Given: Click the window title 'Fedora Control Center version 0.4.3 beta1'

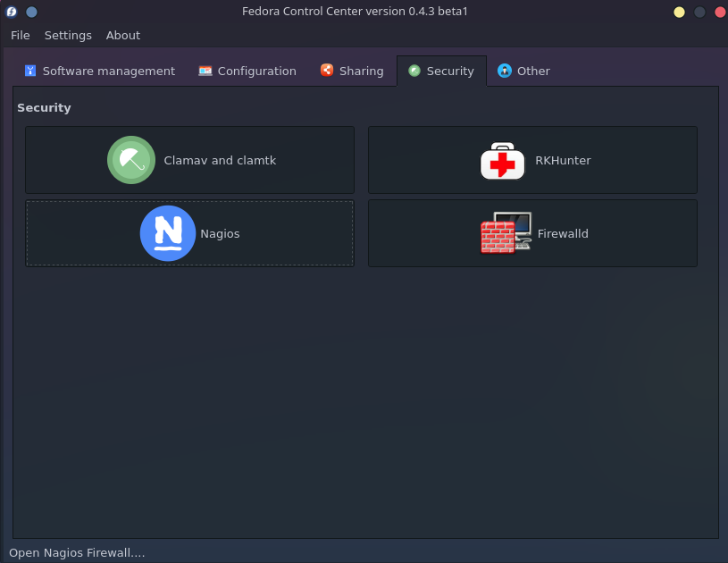Looking at the screenshot, I should (x=356, y=11).
